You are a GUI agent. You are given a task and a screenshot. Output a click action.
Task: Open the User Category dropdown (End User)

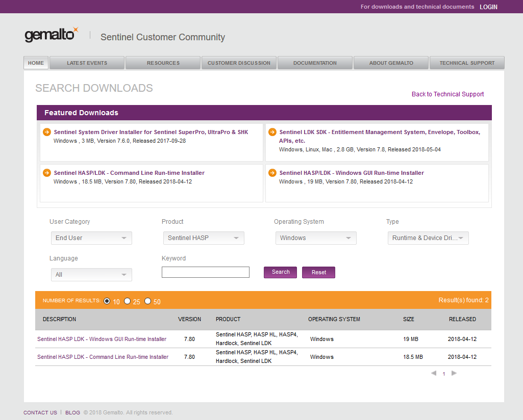[x=91, y=238]
